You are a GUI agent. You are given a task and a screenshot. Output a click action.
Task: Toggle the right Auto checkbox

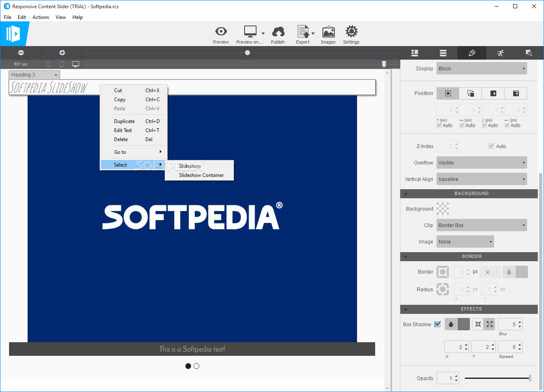point(462,125)
